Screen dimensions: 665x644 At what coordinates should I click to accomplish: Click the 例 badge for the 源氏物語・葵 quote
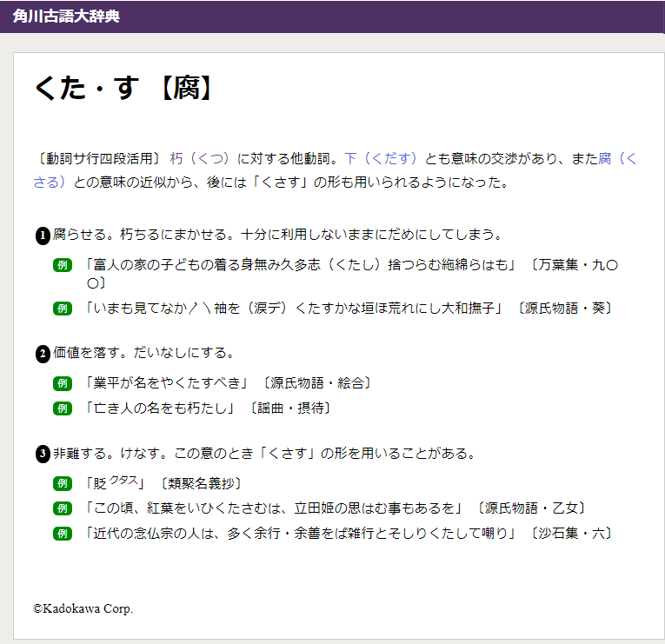click(62, 308)
